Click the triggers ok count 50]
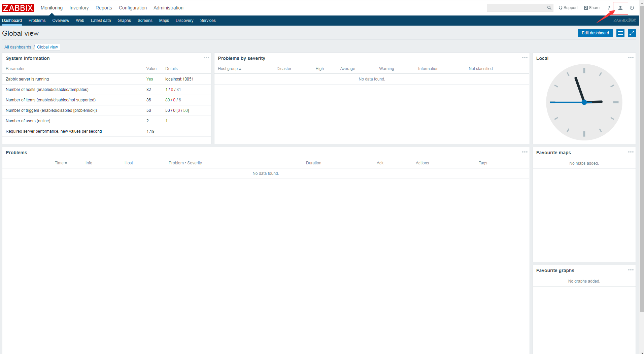 [186, 110]
